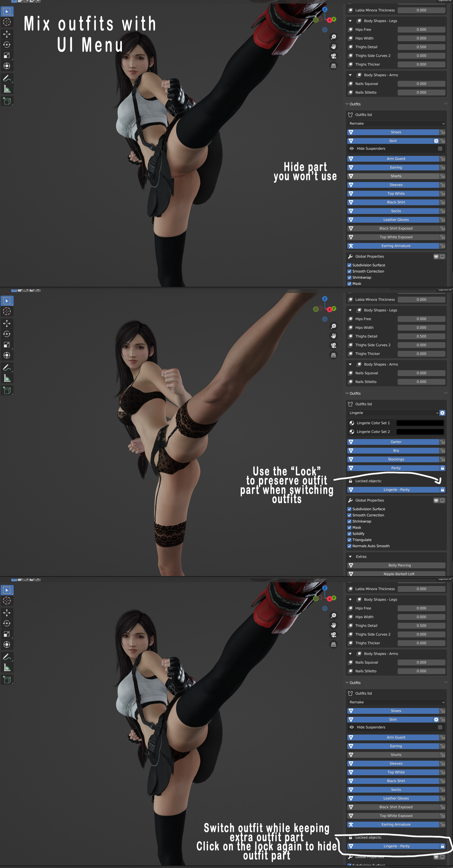Open Remake outfit dropdown in top screenshot
The width and height of the screenshot is (453, 868).
(396, 124)
